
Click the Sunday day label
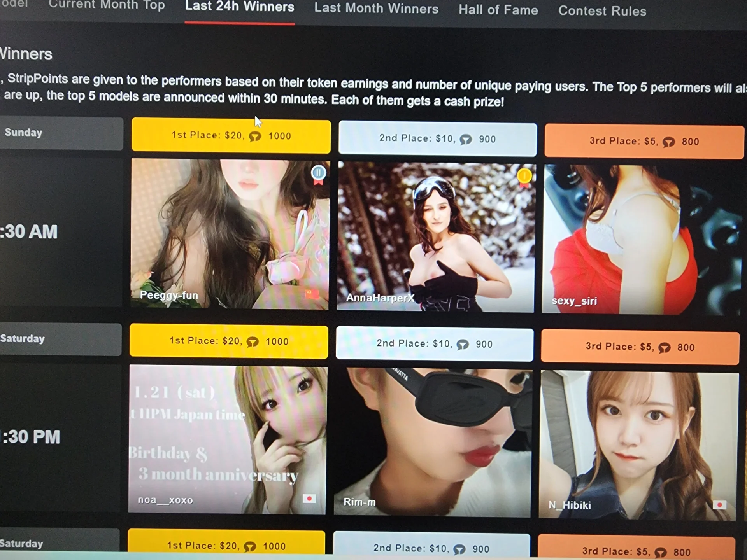click(23, 133)
